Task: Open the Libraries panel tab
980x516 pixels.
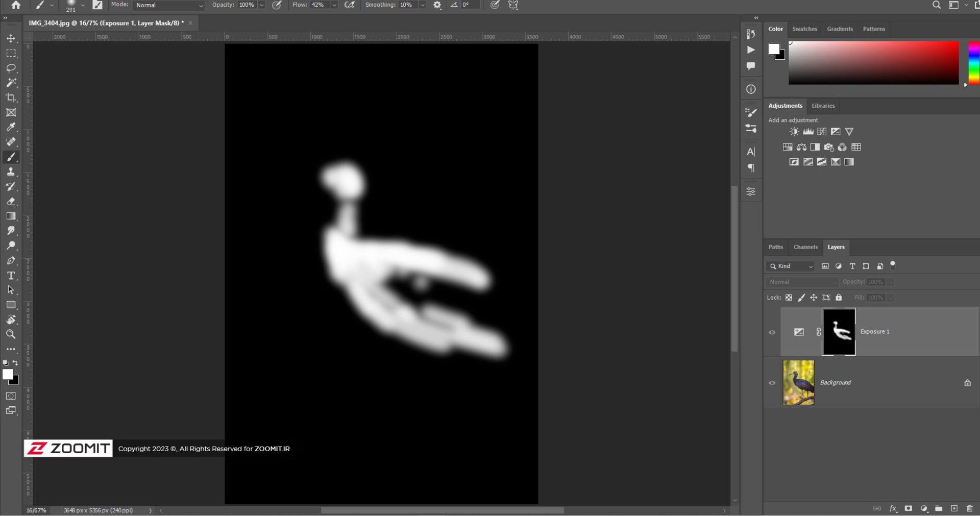Action: [823, 106]
